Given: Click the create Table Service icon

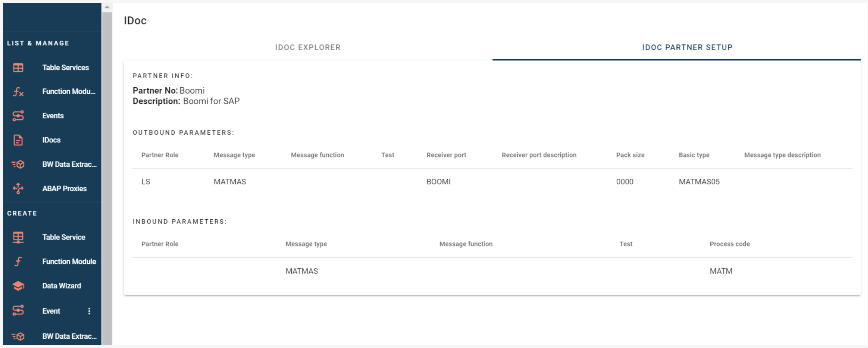Looking at the screenshot, I should click(x=18, y=237).
